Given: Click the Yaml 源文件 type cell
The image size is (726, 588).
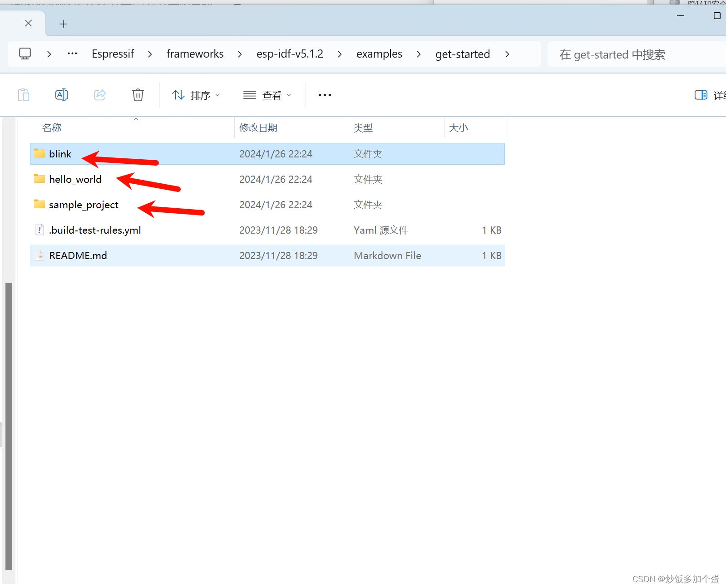Looking at the screenshot, I should click(x=381, y=230).
